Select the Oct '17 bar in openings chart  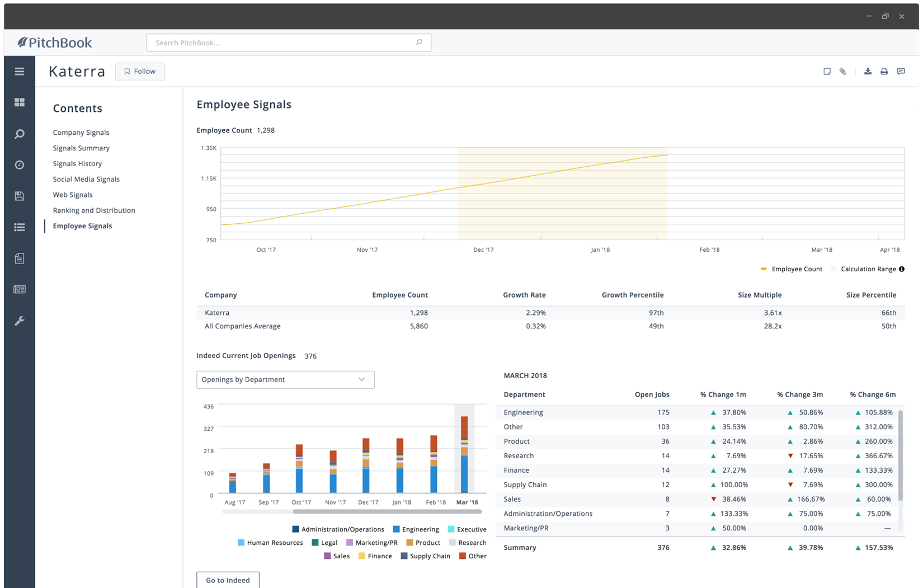tap(299, 469)
